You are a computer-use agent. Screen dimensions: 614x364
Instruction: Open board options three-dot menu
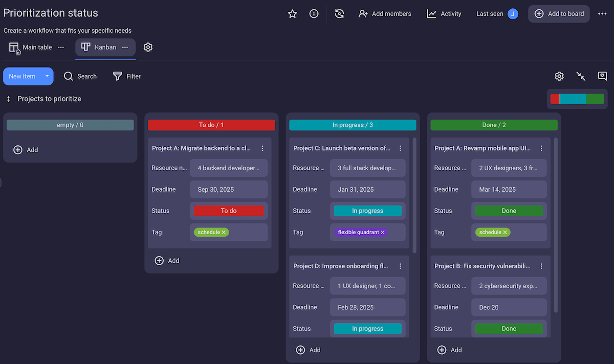click(x=602, y=14)
